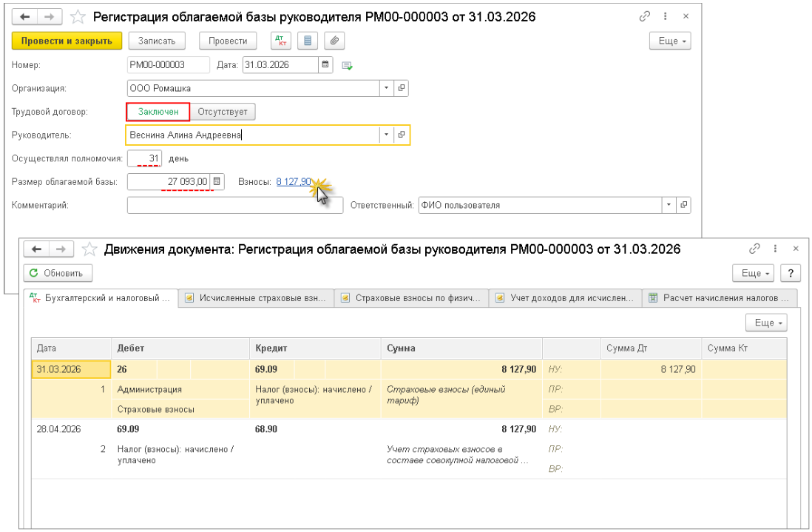Select the Заключен contract option
Viewport: 812px width, 532px height.
tap(158, 112)
